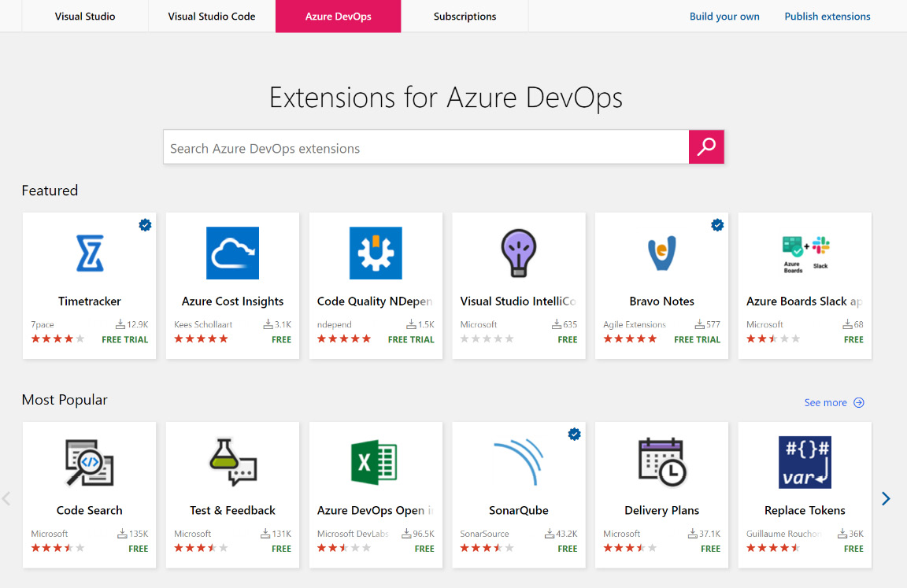This screenshot has width=907, height=588.
Task: Click the Timetracker extension icon
Action: [x=89, y=253]
